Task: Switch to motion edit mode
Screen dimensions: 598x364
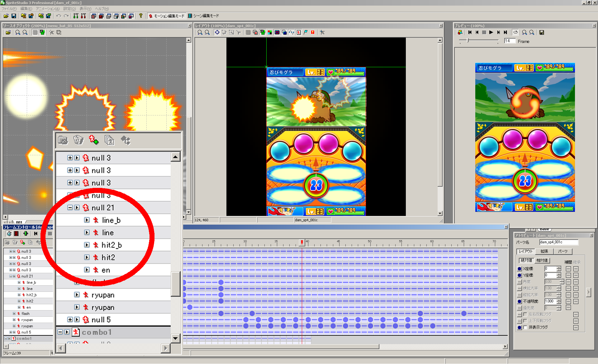Action: tap(166, 16)
